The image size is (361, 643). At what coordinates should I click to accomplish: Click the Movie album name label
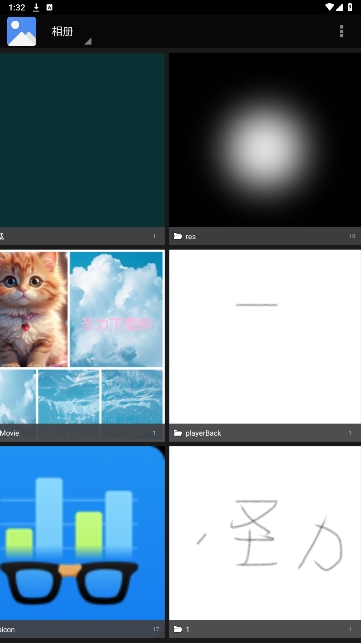coord(10,433)
